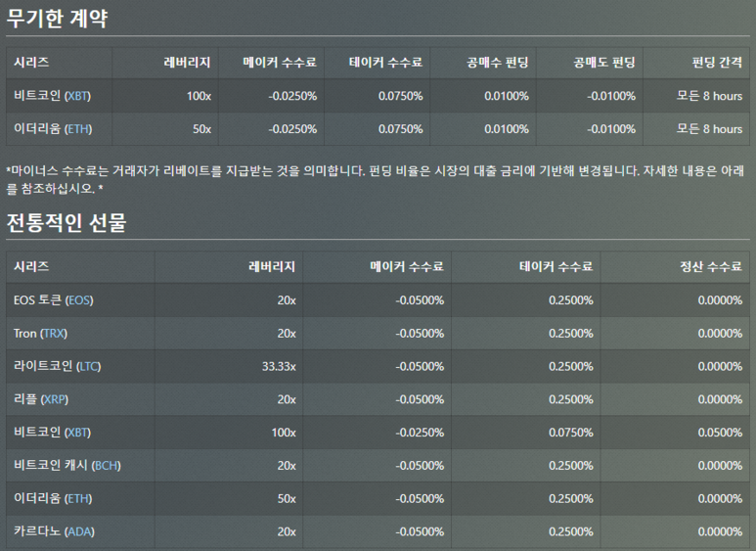The width and height of the screenshot is (756, 551).
Task: Open the ADA ticker link
Action: [79, 531]
